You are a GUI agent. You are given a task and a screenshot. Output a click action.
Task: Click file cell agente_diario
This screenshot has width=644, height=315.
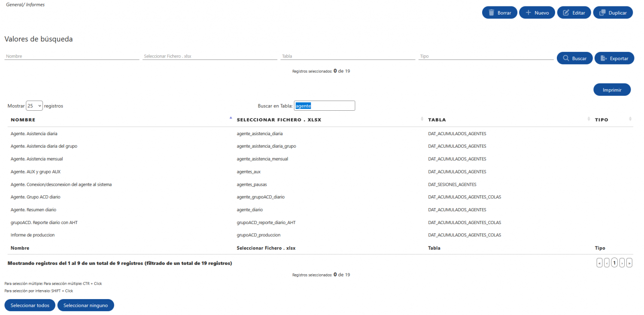(249, 209)
